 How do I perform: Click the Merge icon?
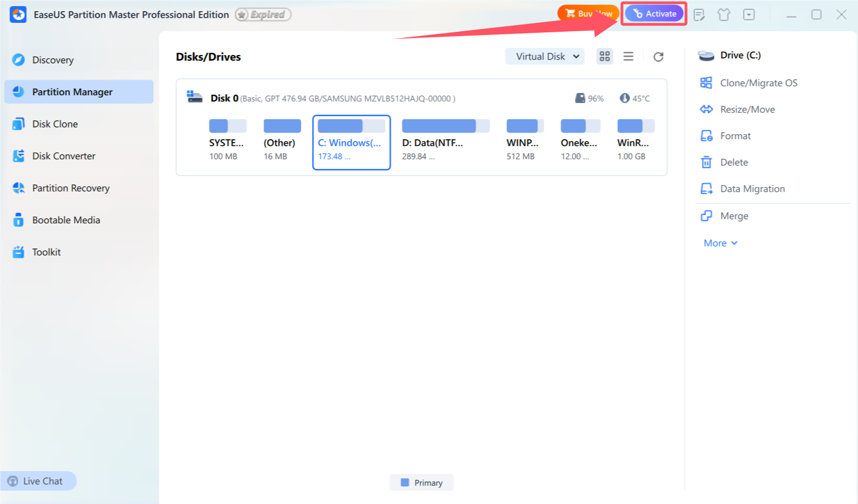[706, 216]
